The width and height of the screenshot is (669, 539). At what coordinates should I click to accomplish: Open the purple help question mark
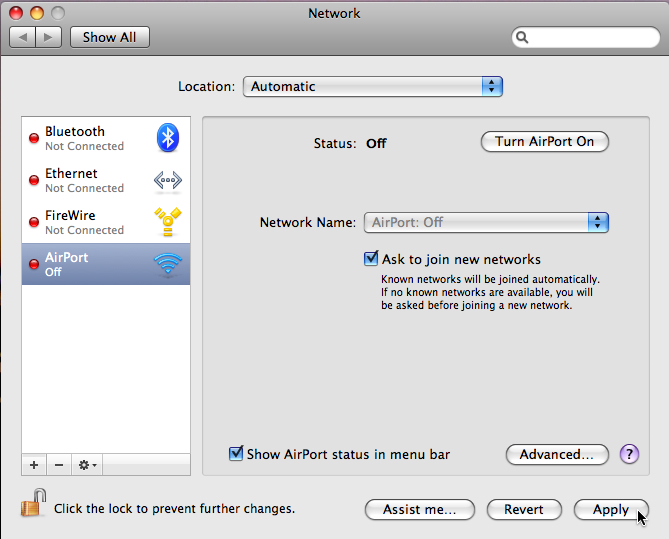click(629, 454)
